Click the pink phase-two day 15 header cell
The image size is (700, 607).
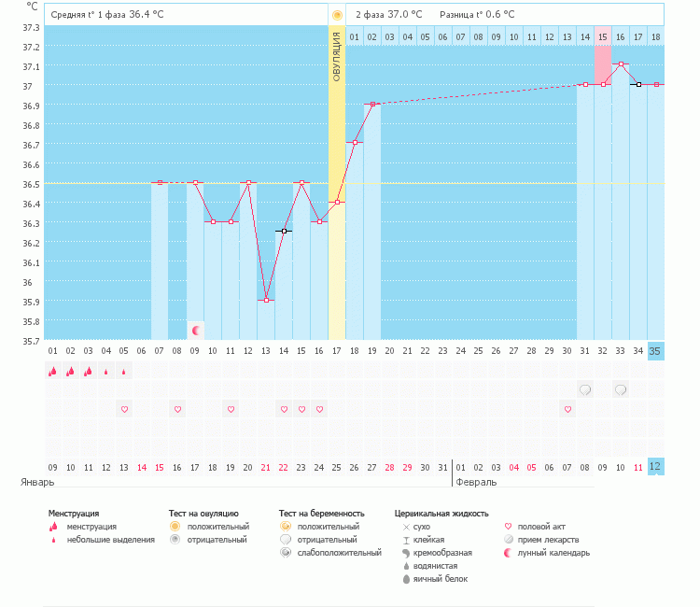coord(603,36)
